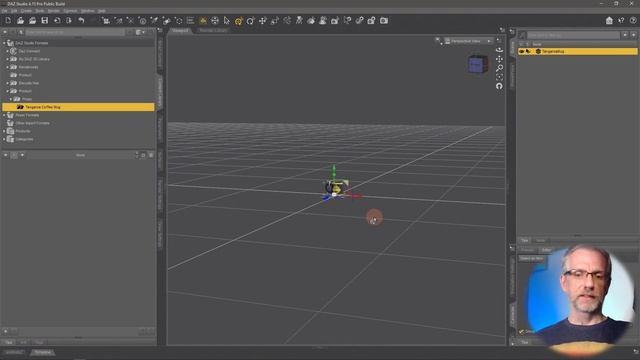This screenshot has height=360, width=640.
Task: Click the viewport zoom magnifier icon
Action: click(499, 68)
